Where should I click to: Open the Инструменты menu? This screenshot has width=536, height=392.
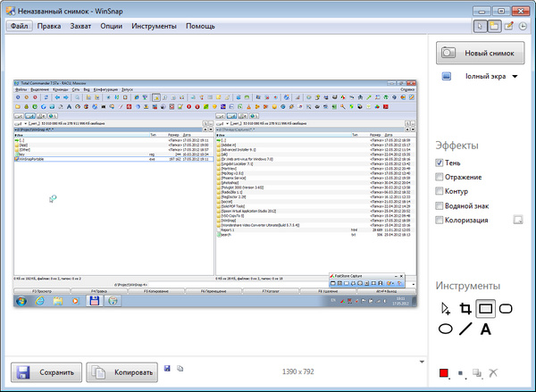[153, 26]
